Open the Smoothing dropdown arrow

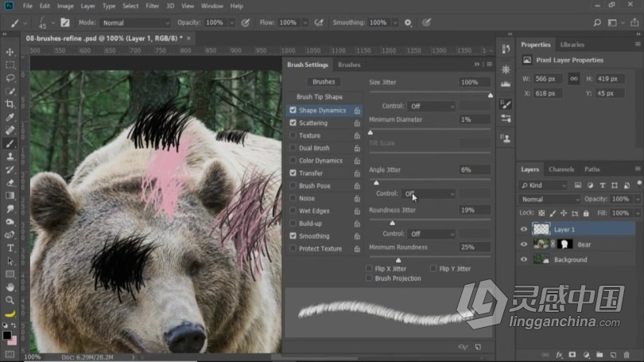tap(395, 22)
